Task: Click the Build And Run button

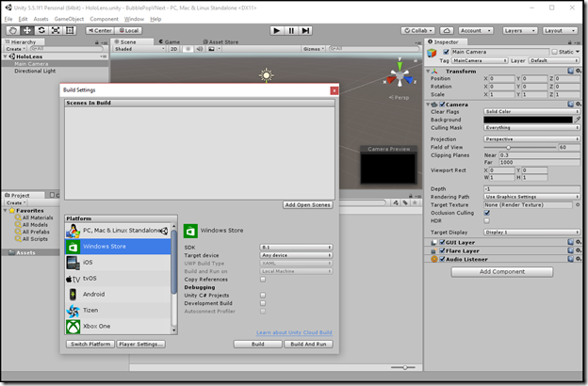Action: point(308,344)
